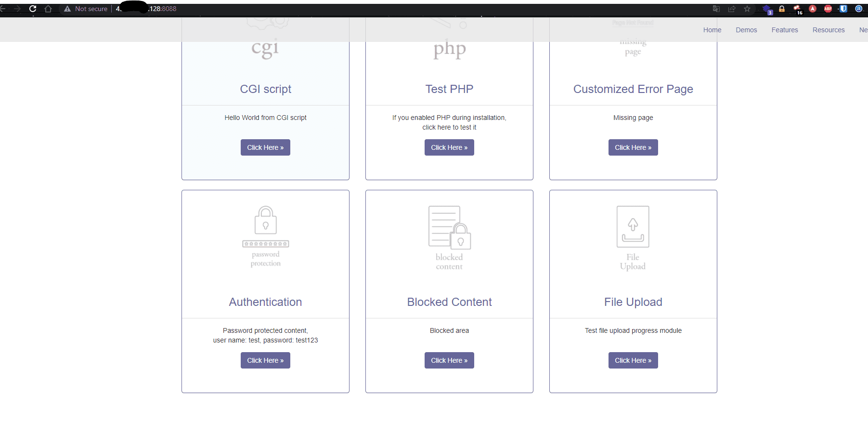
Task: Open the Bitwarden shield extension icon
Action: (x=843, y=8)
